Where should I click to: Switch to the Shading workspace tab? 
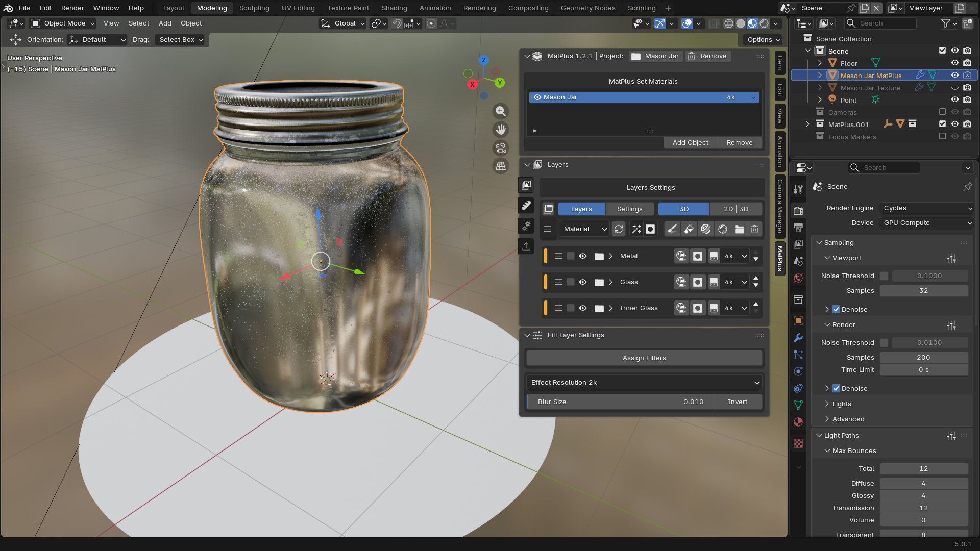394,8
